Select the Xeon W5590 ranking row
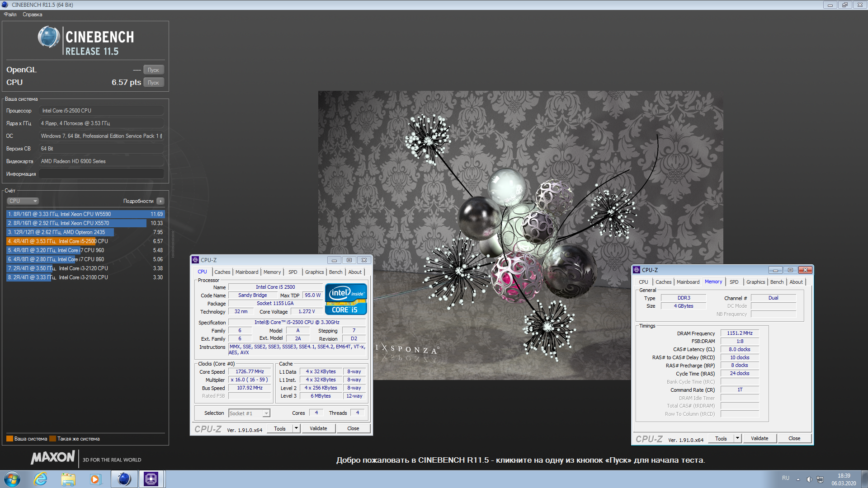 pos(85,214)
